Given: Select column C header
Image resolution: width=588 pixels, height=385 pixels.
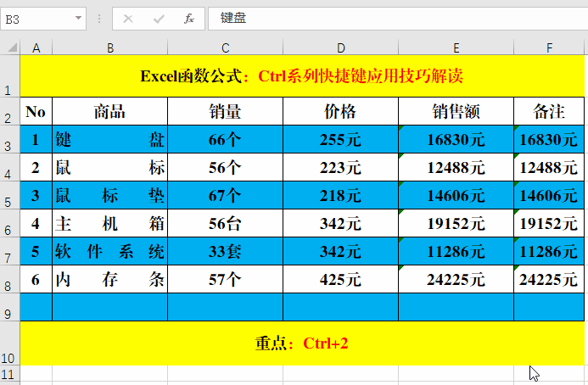Looking at the screenshot, I should pyautogui.click(x=225, y=47).
